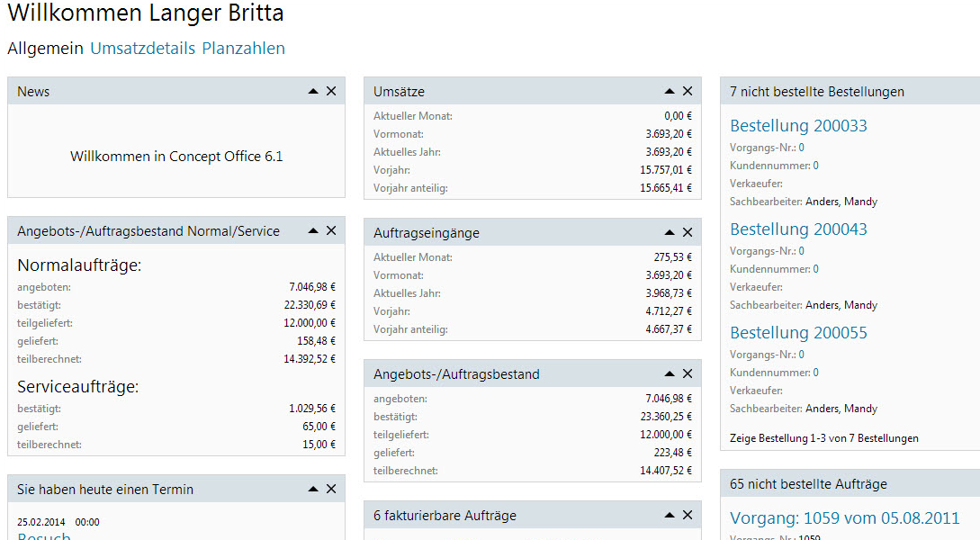Close the News panel
Viewport: 980px width, 540px height.
tap(331, 91)
